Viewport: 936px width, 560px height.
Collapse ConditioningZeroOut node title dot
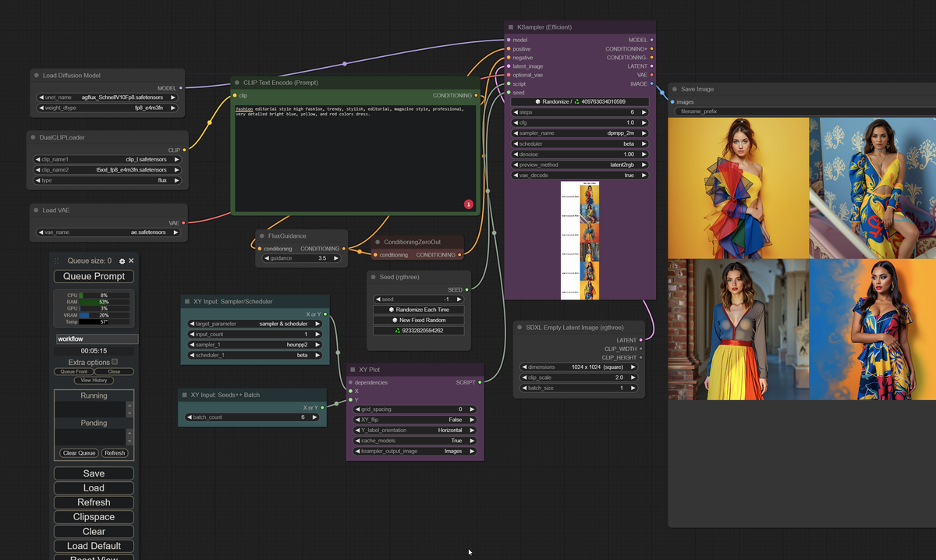click(378, 242)
